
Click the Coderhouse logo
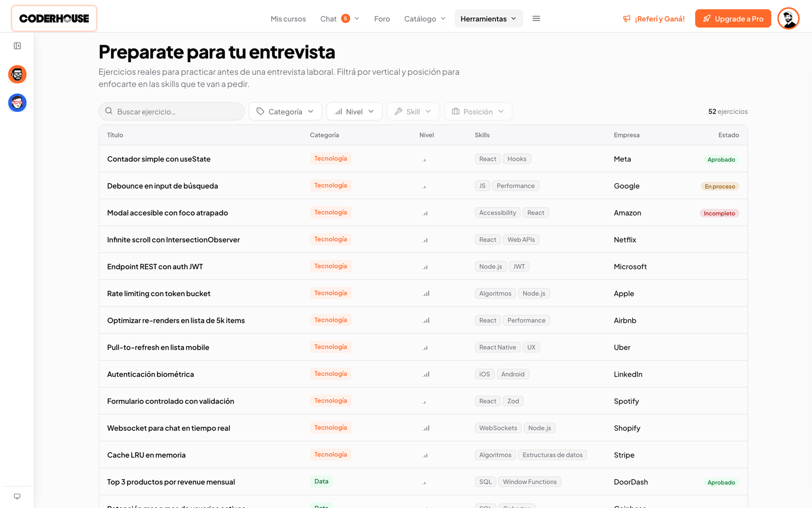pyautogui.click(x=54, y=19)
